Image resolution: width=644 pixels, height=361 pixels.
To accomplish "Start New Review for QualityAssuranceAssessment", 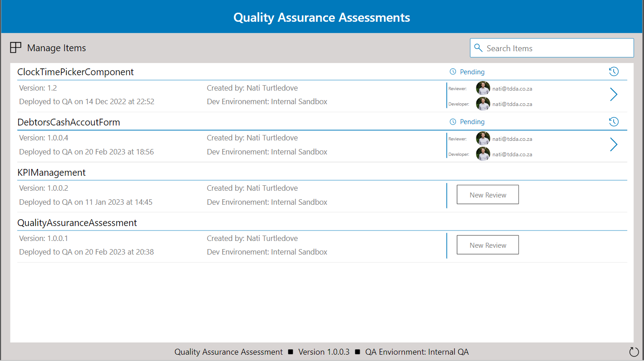I will point(488,245).
